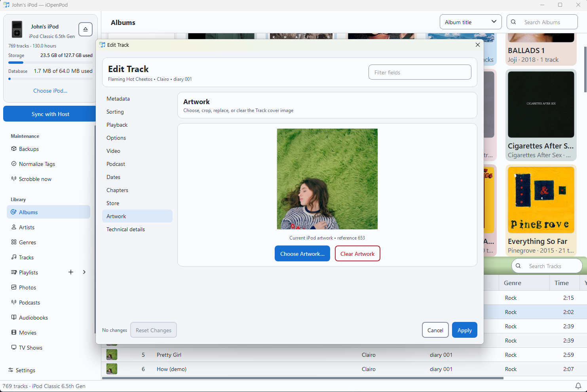Viewport: 587px width, 392px height.
Task: Apply the track edits
Action: click(x=465, y=330)
